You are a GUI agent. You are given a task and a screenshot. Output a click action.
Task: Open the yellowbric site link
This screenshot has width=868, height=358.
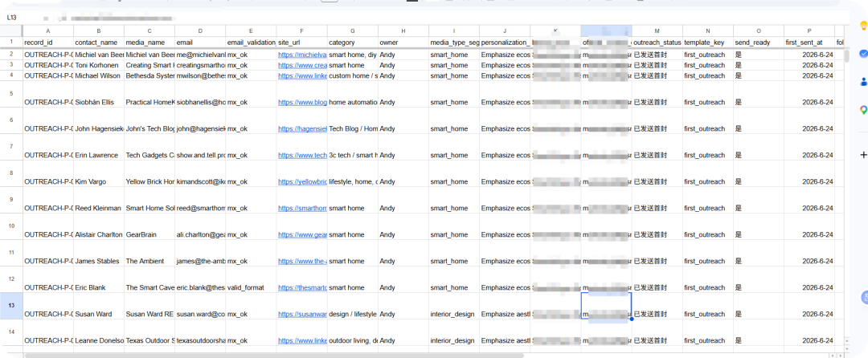point(302,181)
